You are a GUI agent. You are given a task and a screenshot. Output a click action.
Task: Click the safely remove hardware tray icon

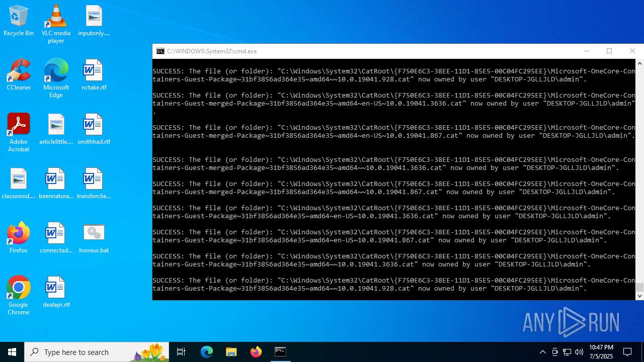[x=555, y=352]
